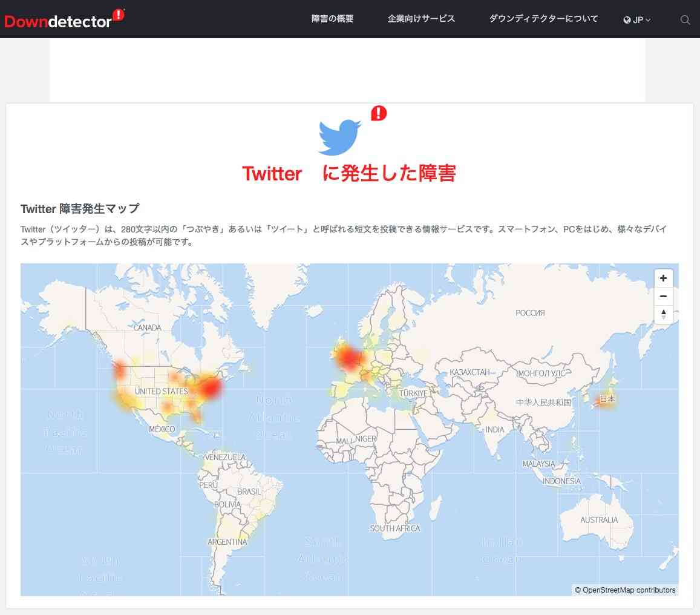Click the AUSTRALIA map label
This screenshot has width=700, height=615.
tap(599, 520)
